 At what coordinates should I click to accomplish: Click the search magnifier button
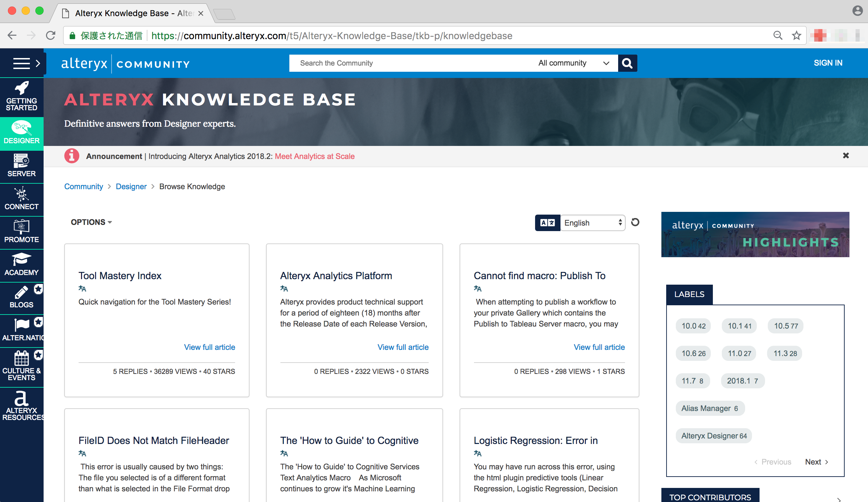[627, 63]
